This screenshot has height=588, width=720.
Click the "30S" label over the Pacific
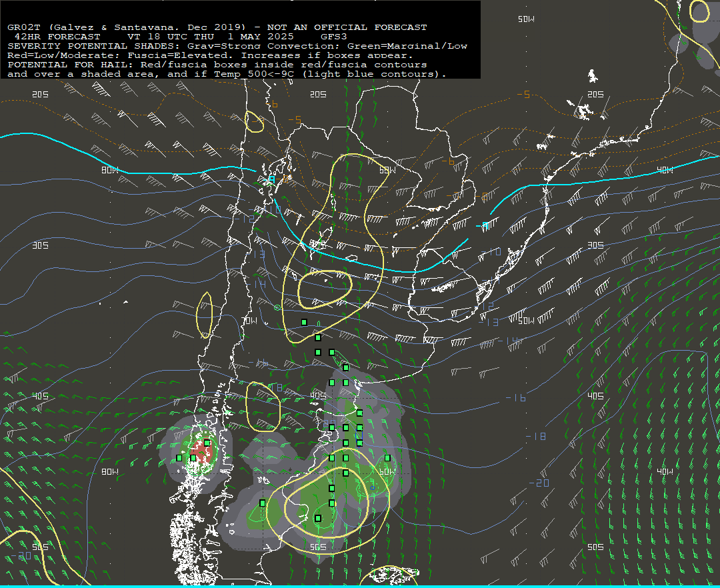[x=41, y=245]
